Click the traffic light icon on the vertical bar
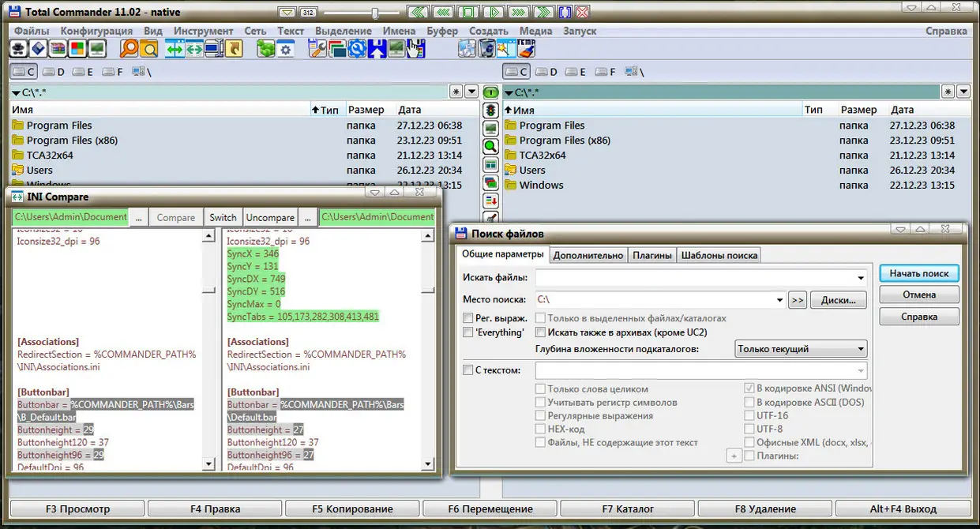The height and width of the screenshot is (529, 980). point(490,110)
